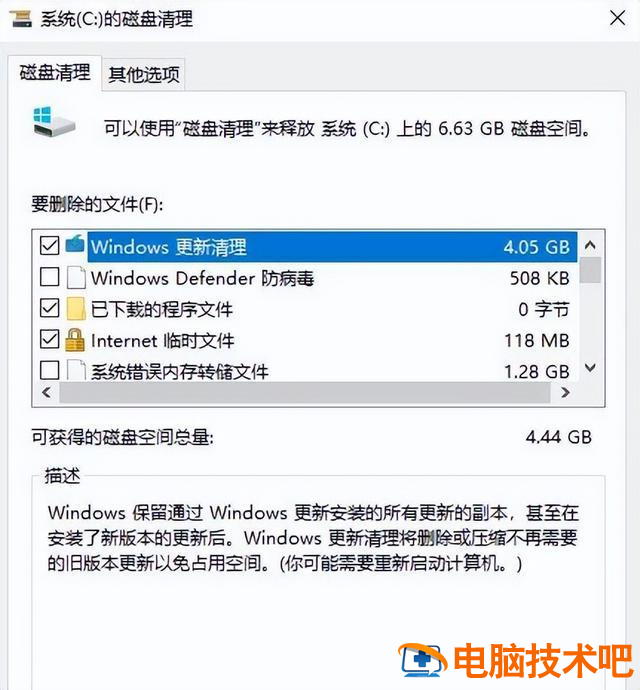640x690 pixels.
Task: Click the file list scroll up arrow
Action: [590, 246]
